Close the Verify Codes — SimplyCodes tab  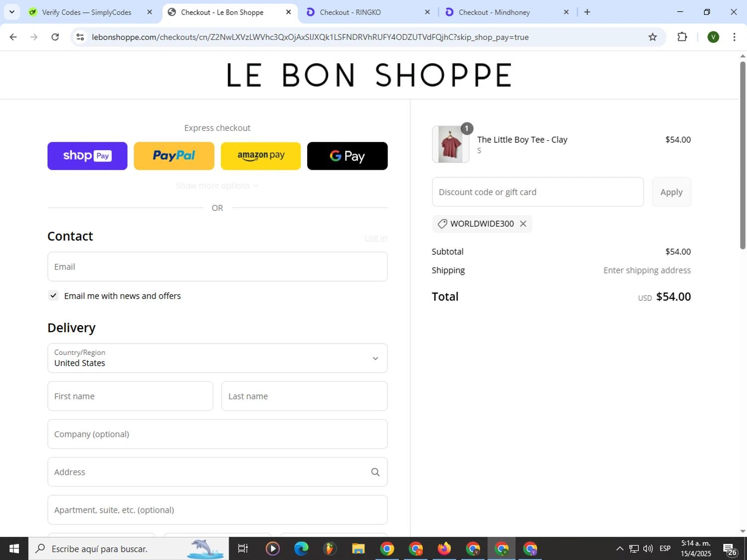click(x=149, y=12)
